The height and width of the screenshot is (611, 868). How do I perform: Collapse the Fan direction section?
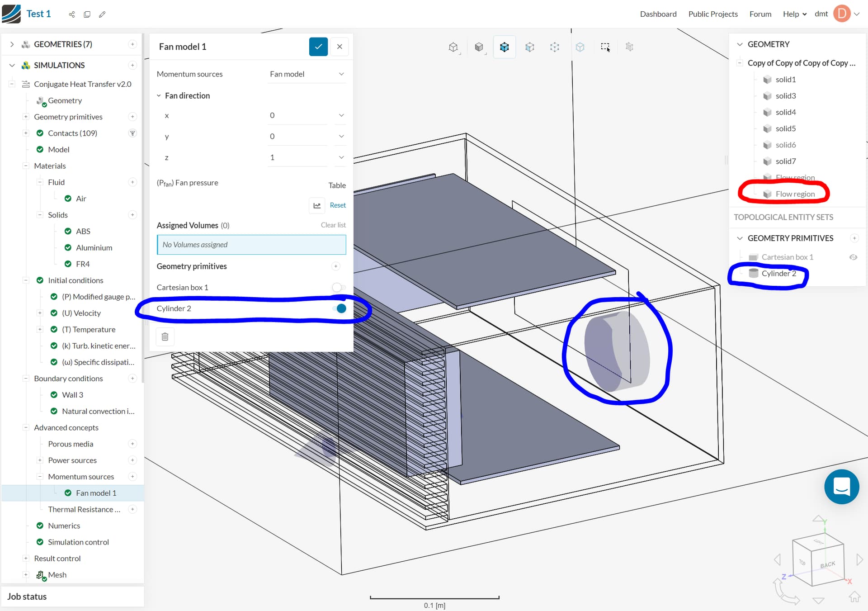159,96
